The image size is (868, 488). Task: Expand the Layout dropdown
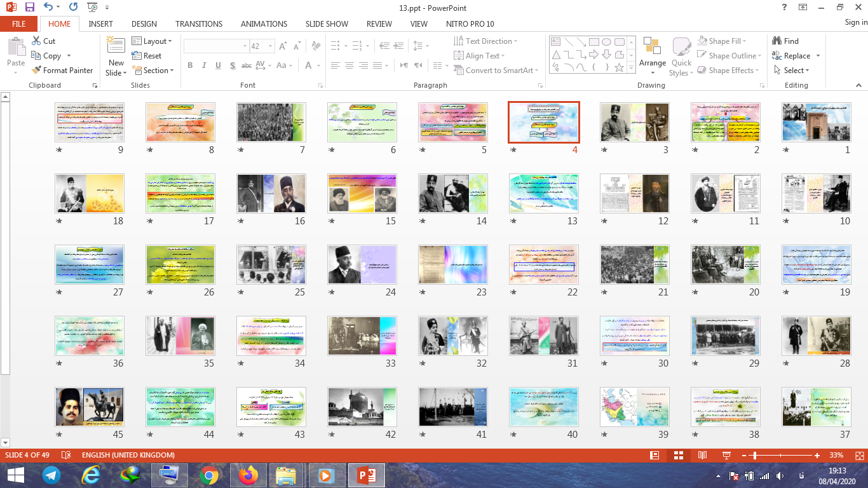(x=152, y=41)
